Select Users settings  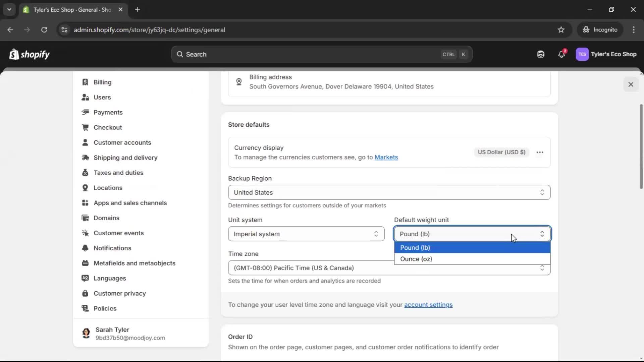[x=102, y=97]
